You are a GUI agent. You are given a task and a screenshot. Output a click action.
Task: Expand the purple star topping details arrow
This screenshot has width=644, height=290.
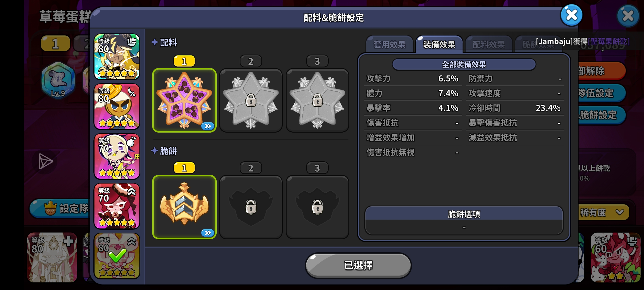coord(208,126)
